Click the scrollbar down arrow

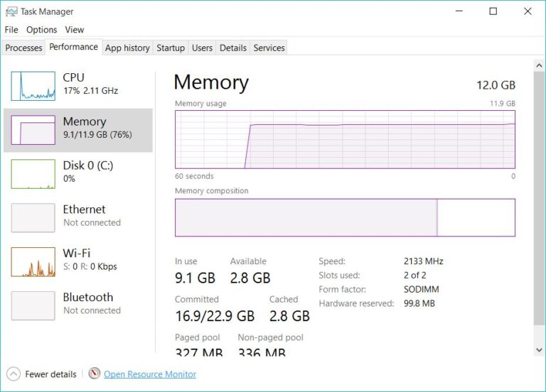click(539, 349)
